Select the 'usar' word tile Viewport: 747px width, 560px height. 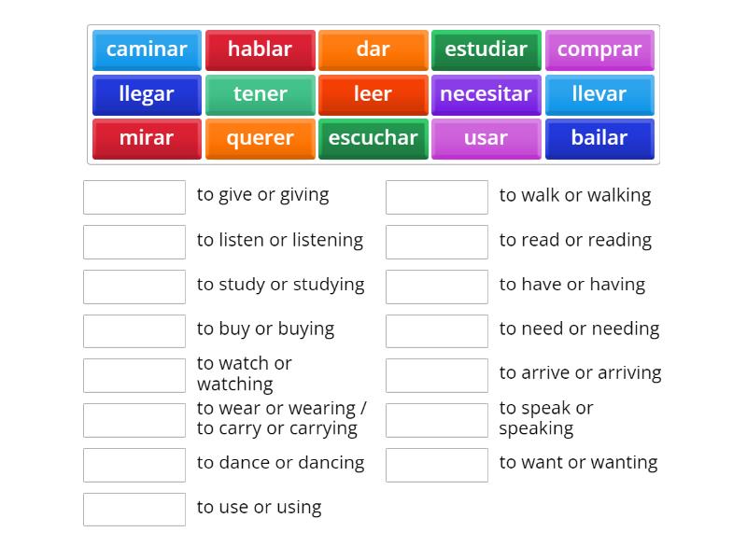[486, 138]
